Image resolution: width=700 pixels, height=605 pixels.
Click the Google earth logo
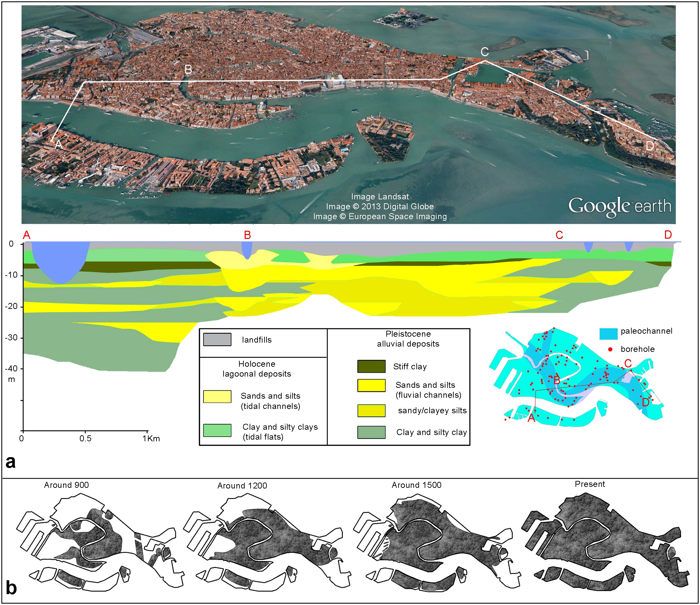pyautogui.click(x=619, y=206)
